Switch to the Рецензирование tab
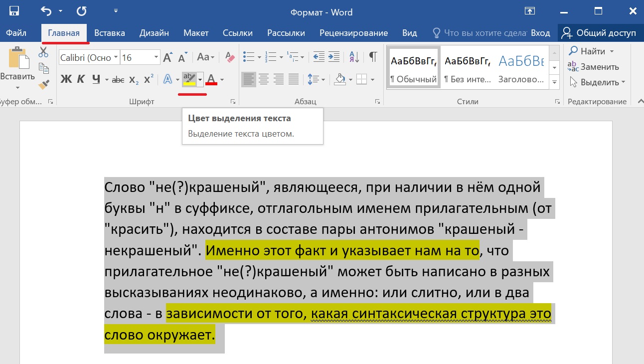 click(353, 33)
